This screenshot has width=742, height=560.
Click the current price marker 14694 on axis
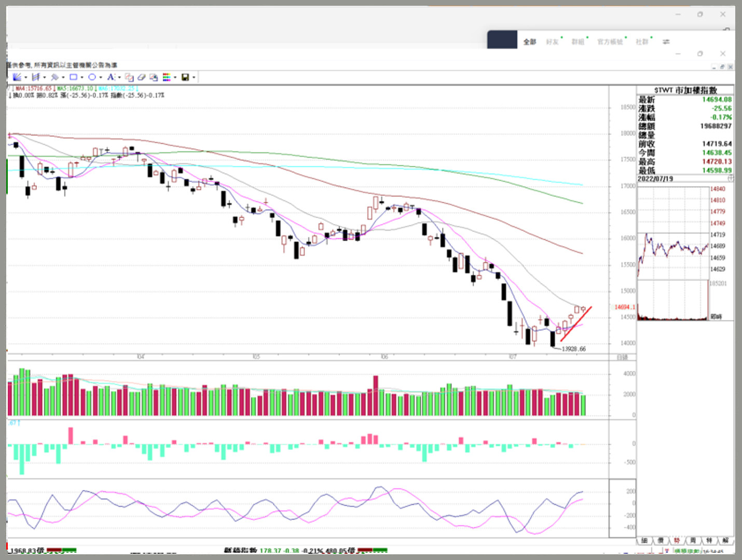pos(625,307)
